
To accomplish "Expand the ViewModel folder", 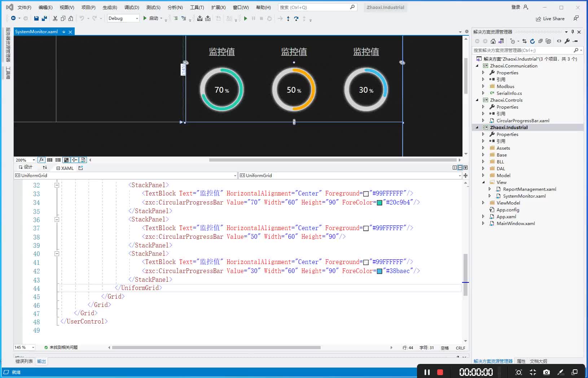I will click(x=483, y=203).
